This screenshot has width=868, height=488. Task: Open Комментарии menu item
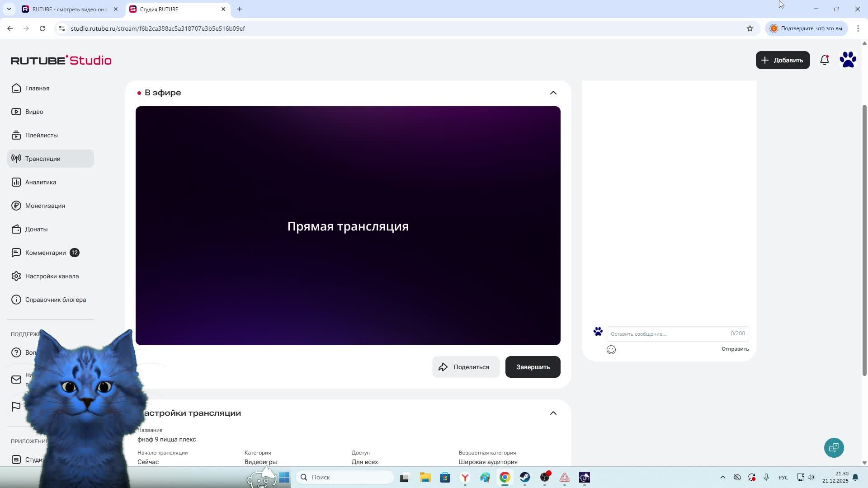point(45,253)
